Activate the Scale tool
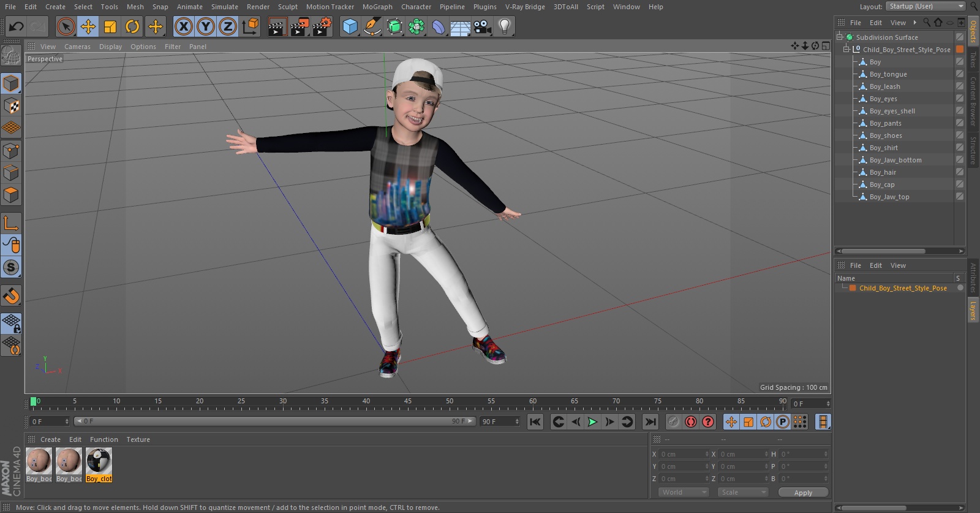This screenshot has width=980, height=513. pos(110,26)
